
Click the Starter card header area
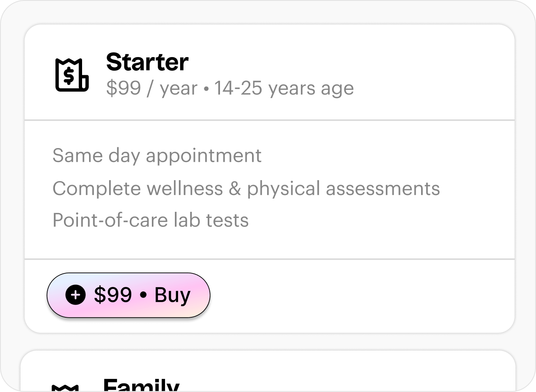coord(410,74)
